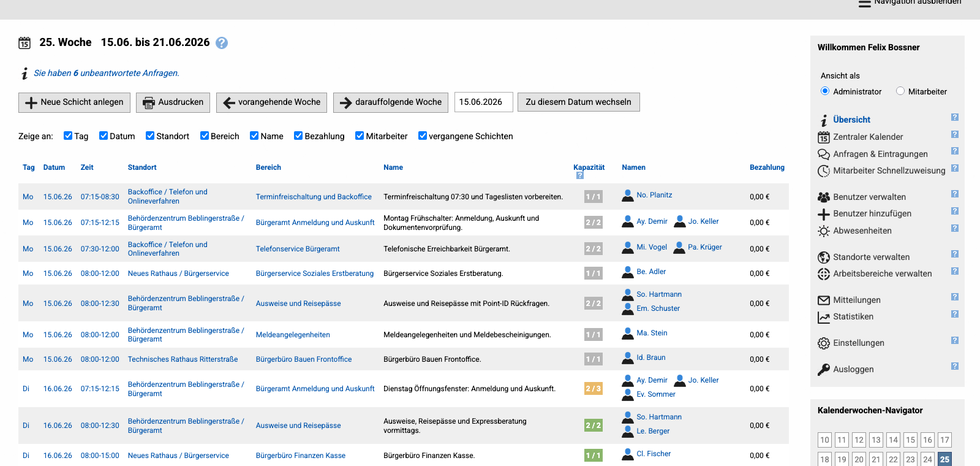This screenshot has height=466, width=980.
Task: Sort by the Bezahlung column header
Action: (x=767, y=167)
